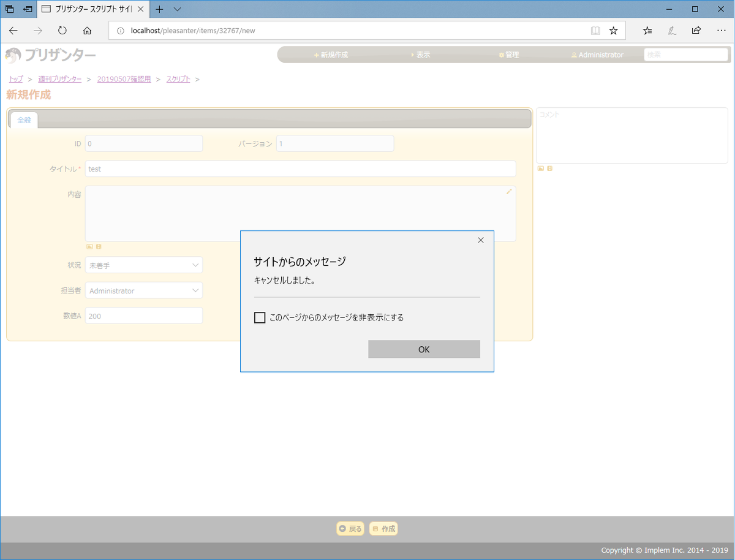Click the Add notes pen icon
This screenshot has height=560, width=735.
pyautogui.click(x=672, y=31)
